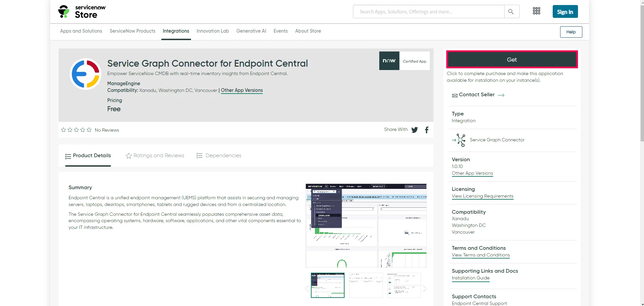
Task: Open the apps grid icon
Action: (537, 11)
